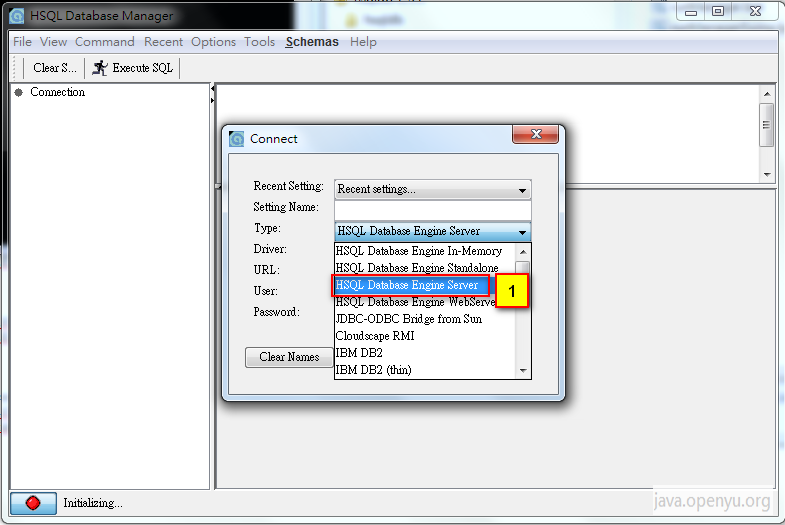
Task: Click the Connection tree node bullet
Action: click(19, 92)
